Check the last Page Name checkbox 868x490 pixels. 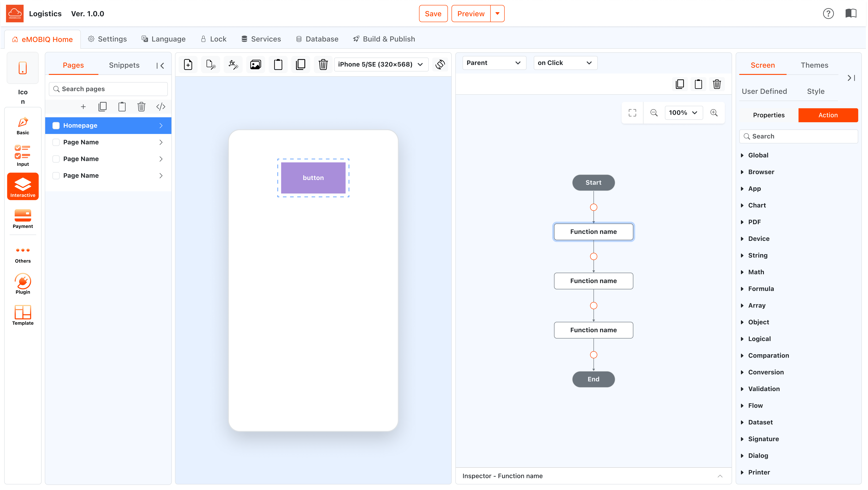point(56,176)
